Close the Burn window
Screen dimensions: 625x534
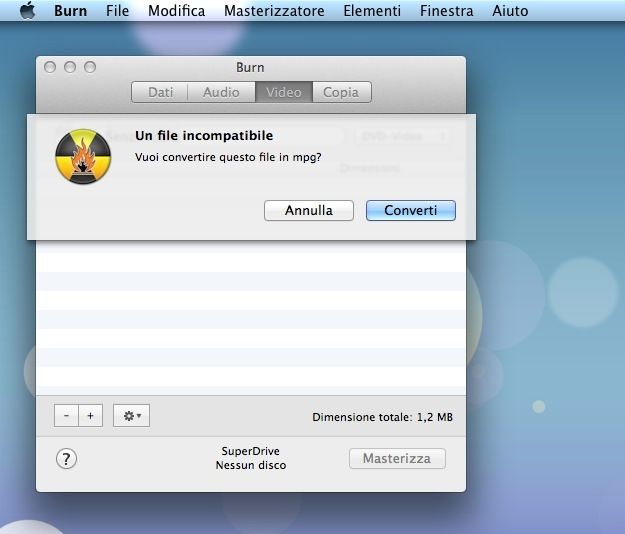(x=50, y=67)
